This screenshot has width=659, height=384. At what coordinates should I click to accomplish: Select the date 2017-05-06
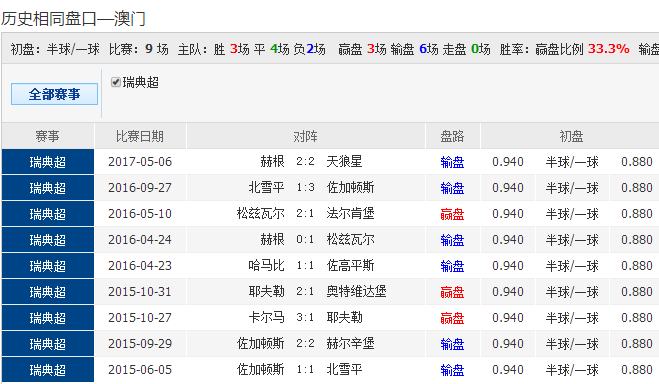click(x=140, y=162)
